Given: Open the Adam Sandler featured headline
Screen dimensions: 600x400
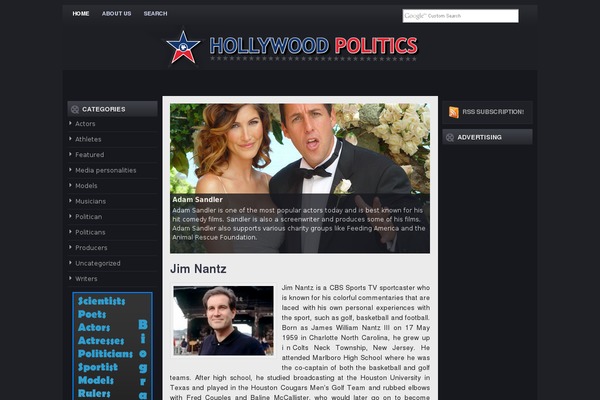Looking at the screenshot, I should (x=197, y=199).
